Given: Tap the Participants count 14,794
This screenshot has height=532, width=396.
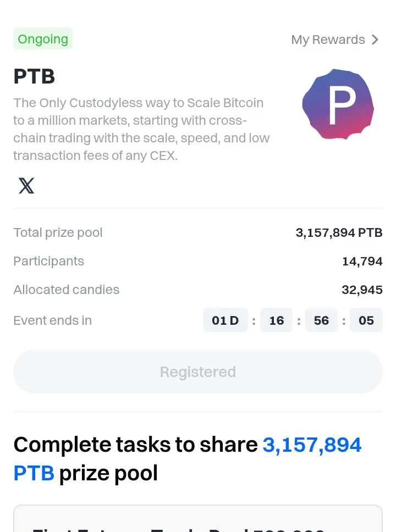Looking at the screenshot, I should 362,261.
